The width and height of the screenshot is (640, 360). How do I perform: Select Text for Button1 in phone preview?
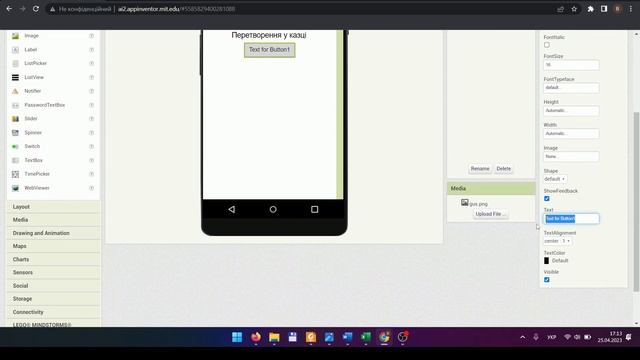[x=269, y=50]
